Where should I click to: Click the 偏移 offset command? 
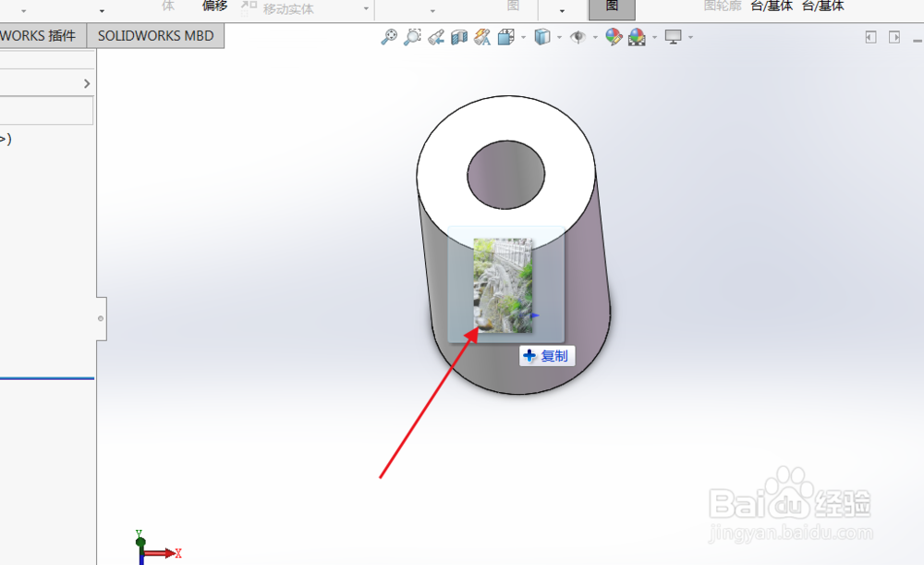[214, 6]
